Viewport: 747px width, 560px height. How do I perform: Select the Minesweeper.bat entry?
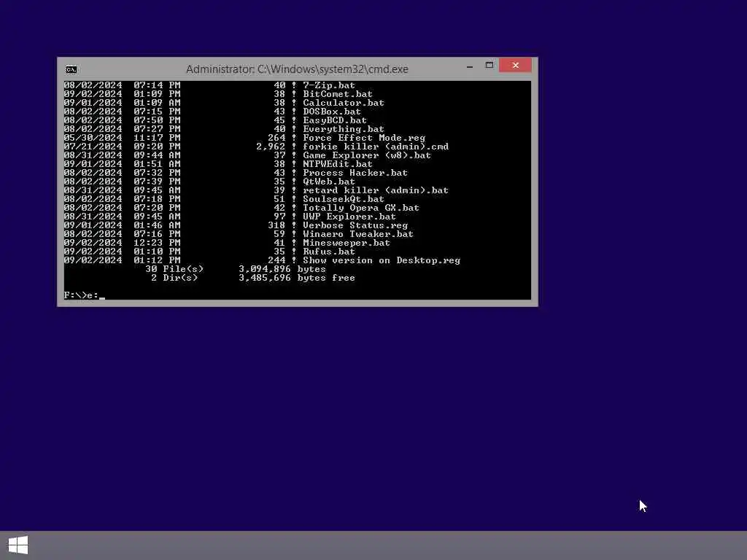pyautogui.click(x=347, y=243)
